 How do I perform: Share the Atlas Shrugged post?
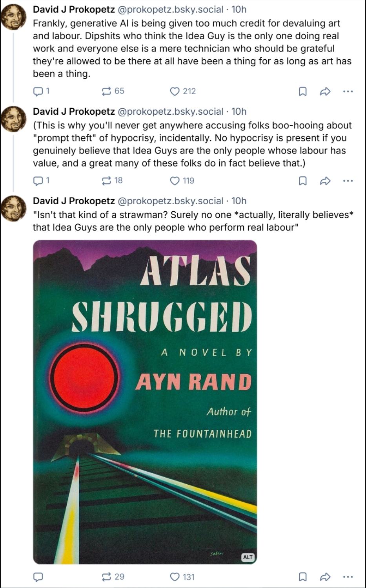point(325,577)
